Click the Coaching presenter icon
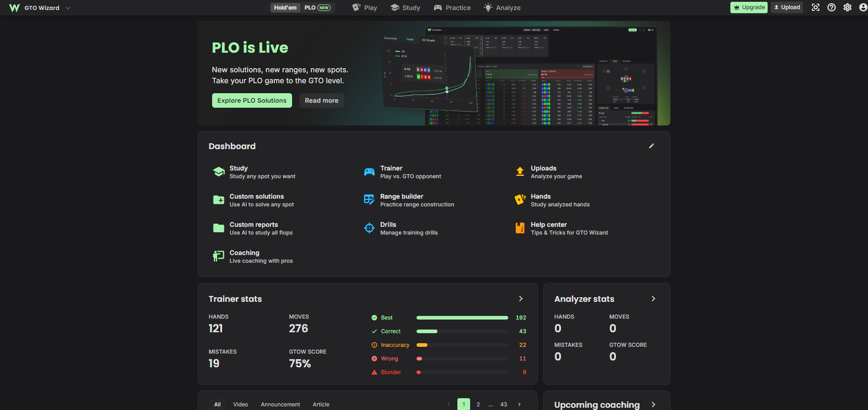The image size is (868, 410). pyautogui.click(x=218, y=256)
